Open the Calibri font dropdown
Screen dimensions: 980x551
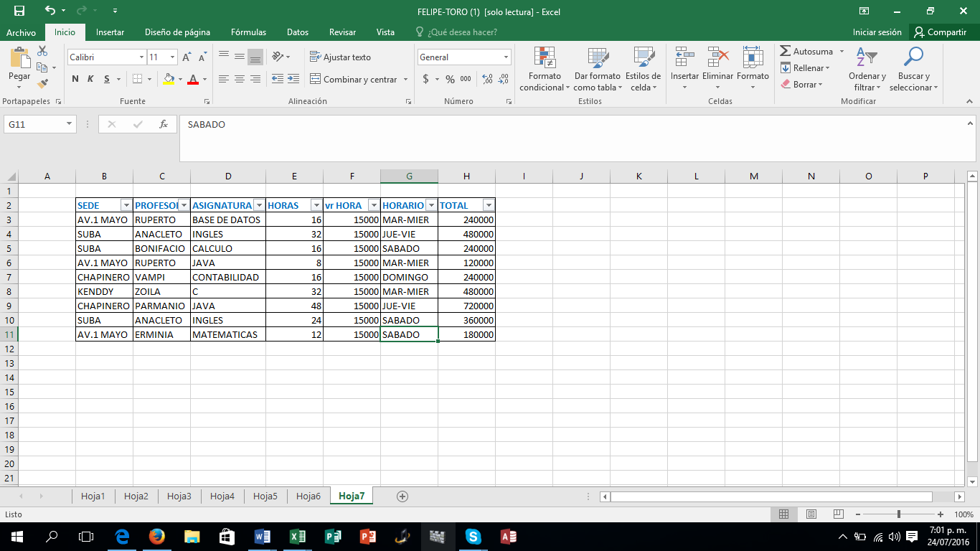point(141,56)
